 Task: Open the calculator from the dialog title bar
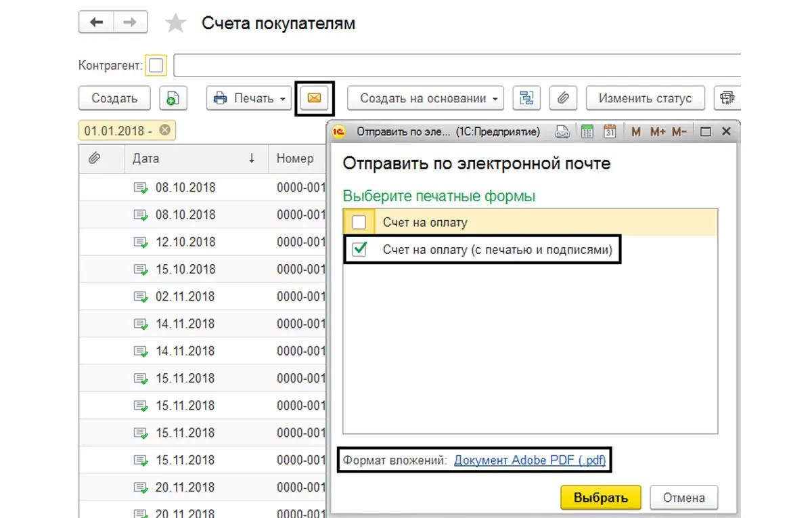pos(587,132)
